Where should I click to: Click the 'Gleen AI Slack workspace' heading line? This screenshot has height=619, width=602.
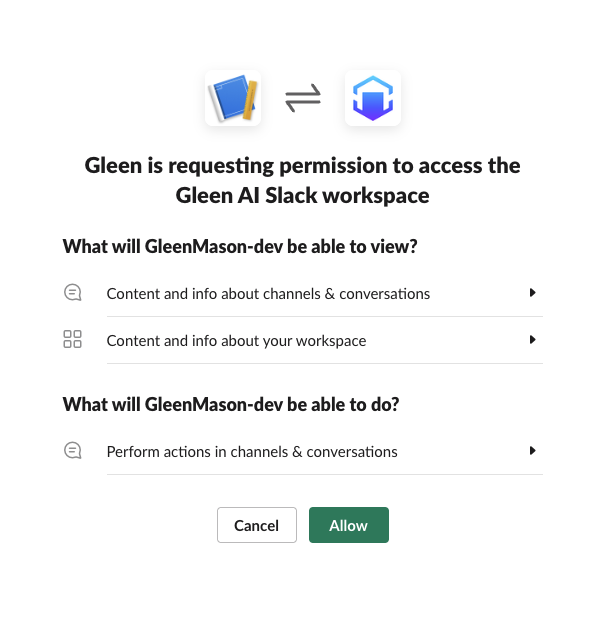[x=302, y=196]
